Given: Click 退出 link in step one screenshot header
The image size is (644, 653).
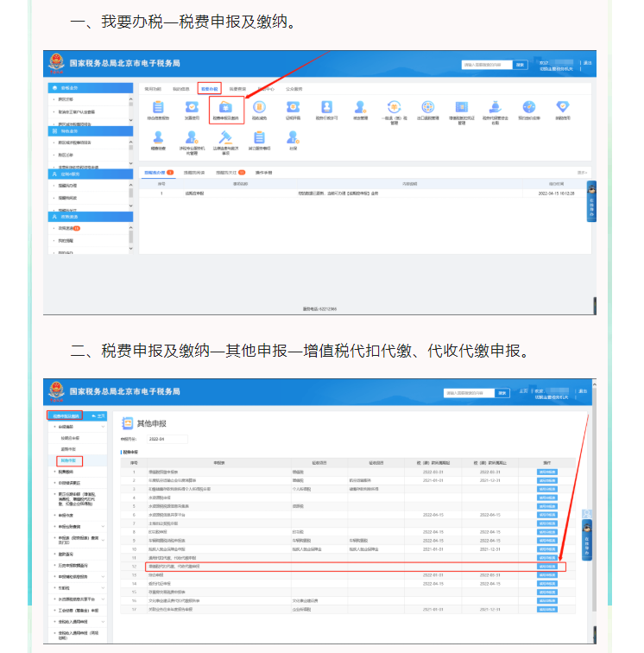Looking at the screenshot, I should pyautogui.click(x=587, y=63).
